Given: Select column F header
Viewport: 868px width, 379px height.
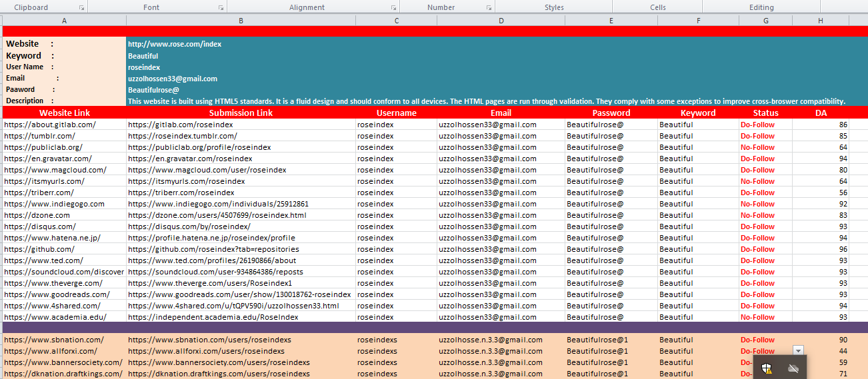Looking at the screenshot, I should click(698, 21).
